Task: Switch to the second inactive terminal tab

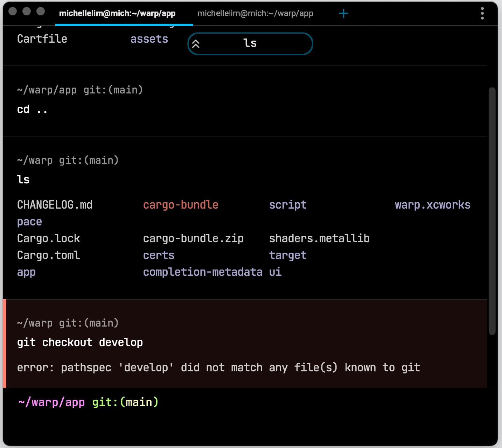Action: 255,14
